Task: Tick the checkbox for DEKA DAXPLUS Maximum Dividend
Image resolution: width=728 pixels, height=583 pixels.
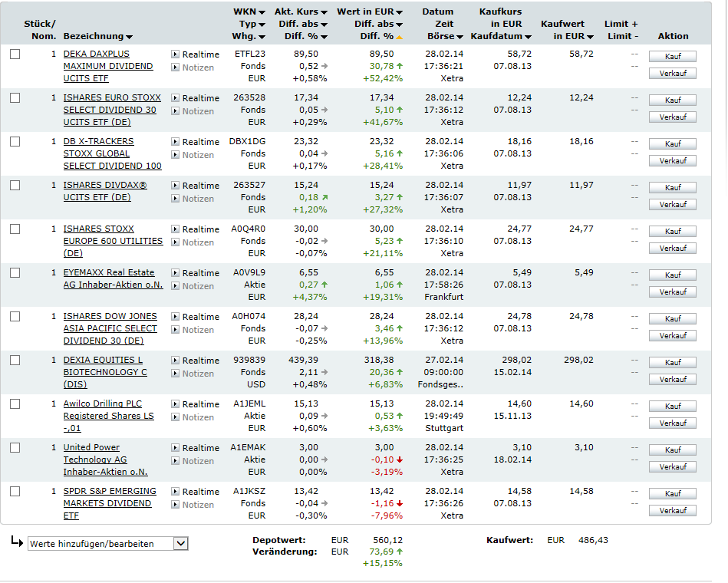Action: (x=15, y=54)
